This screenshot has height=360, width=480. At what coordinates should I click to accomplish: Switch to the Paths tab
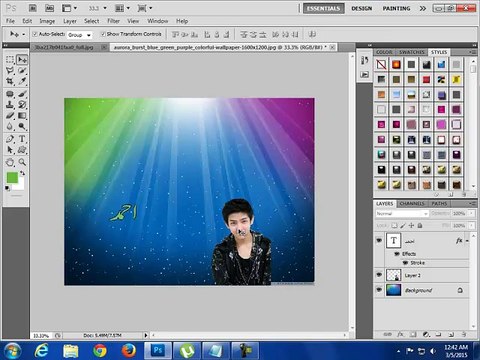pos(439,203)
